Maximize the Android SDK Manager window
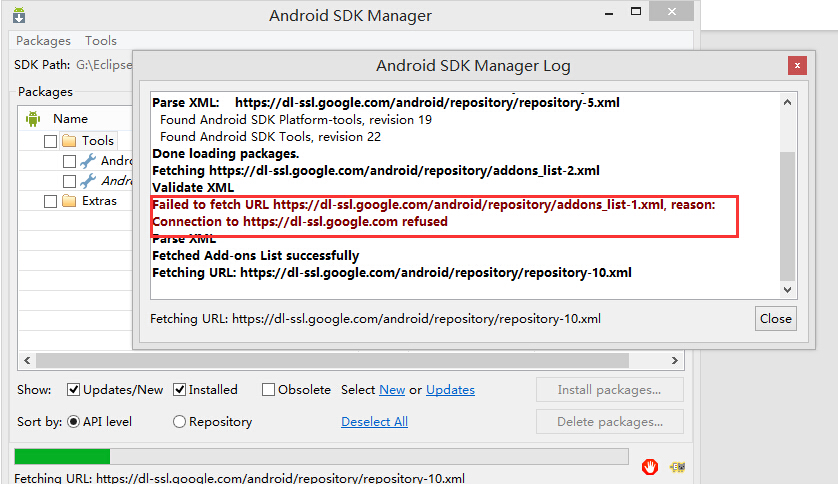The image size is (838, 487). point(635,12)
